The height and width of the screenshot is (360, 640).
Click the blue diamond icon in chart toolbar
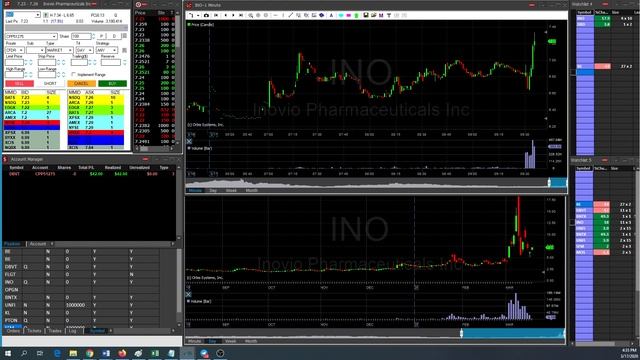coord(322,15)
